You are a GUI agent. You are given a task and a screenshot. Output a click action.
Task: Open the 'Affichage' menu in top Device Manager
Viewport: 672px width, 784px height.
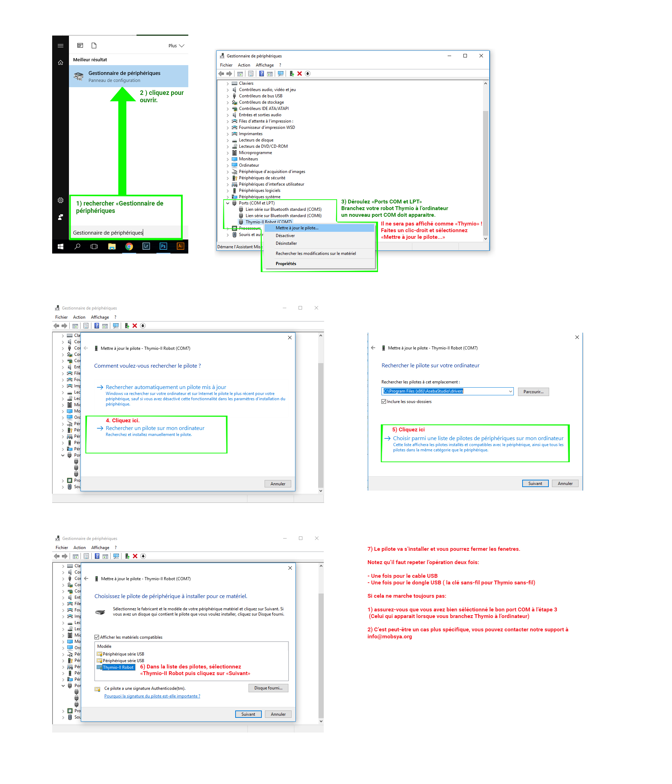(264, 65)
